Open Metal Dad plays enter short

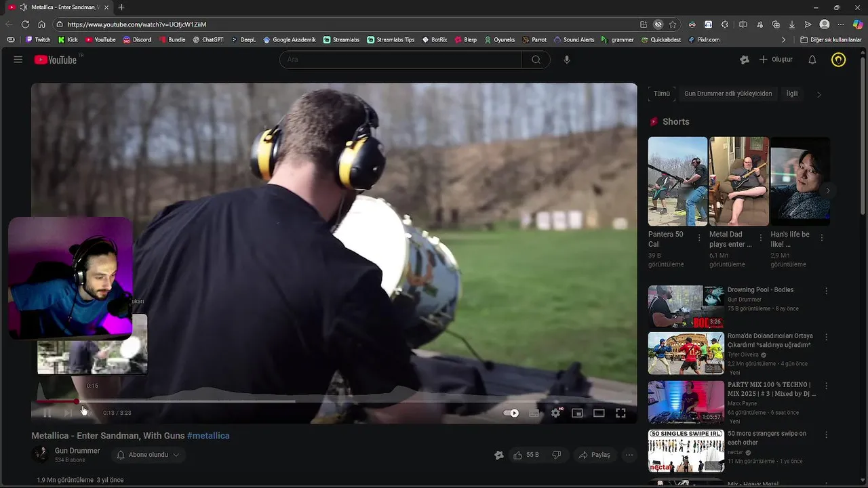click(739, 181)
